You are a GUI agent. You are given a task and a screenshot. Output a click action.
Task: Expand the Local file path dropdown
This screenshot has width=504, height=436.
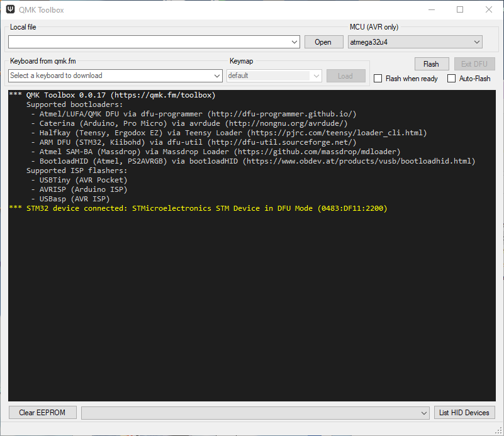click(x=295, y=42)
